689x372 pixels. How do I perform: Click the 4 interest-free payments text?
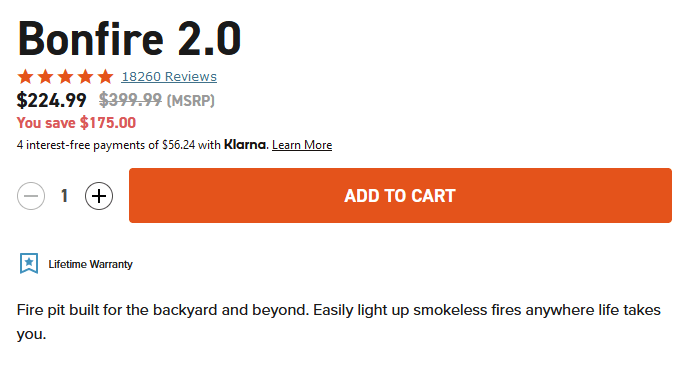pos(119,145)
